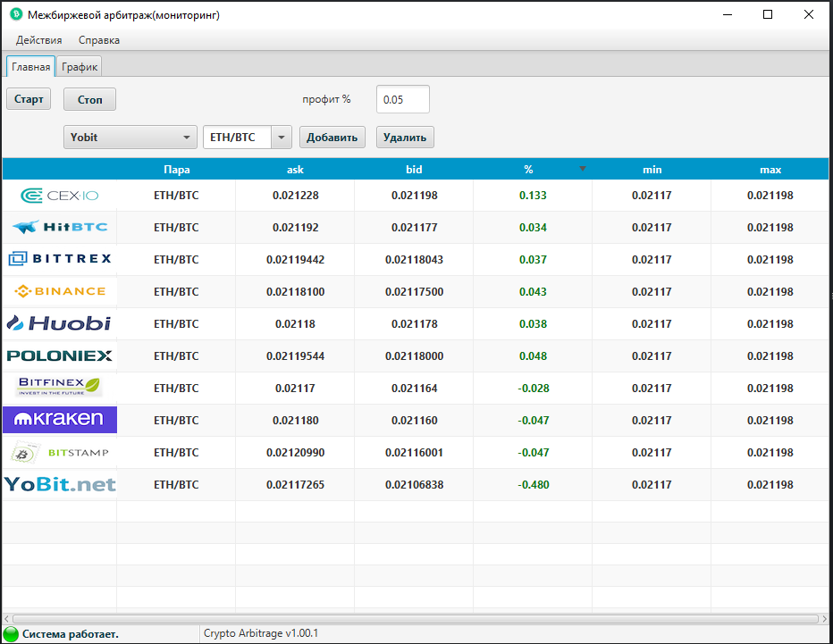Select percent value -0.480

(534, 485)
